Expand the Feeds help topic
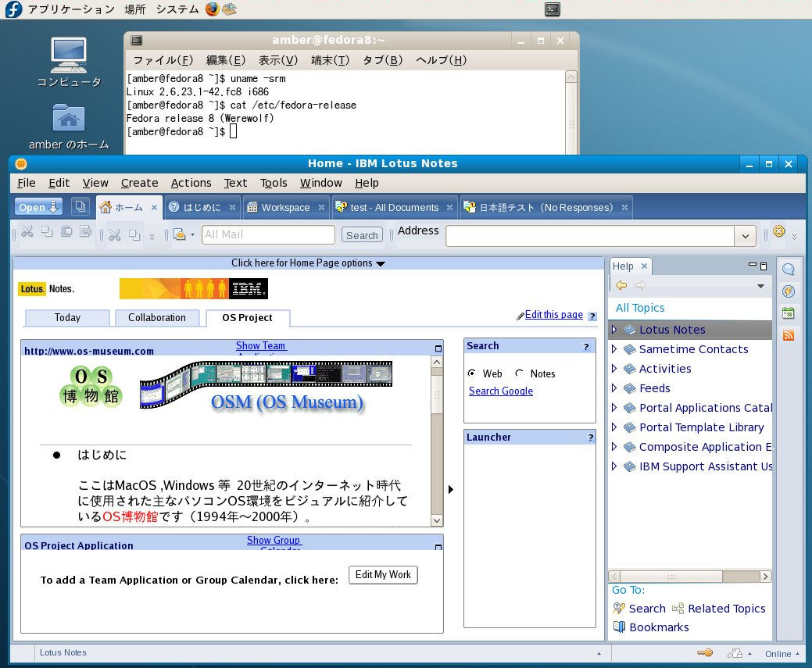The image size is (812, 668). point(614,388)
